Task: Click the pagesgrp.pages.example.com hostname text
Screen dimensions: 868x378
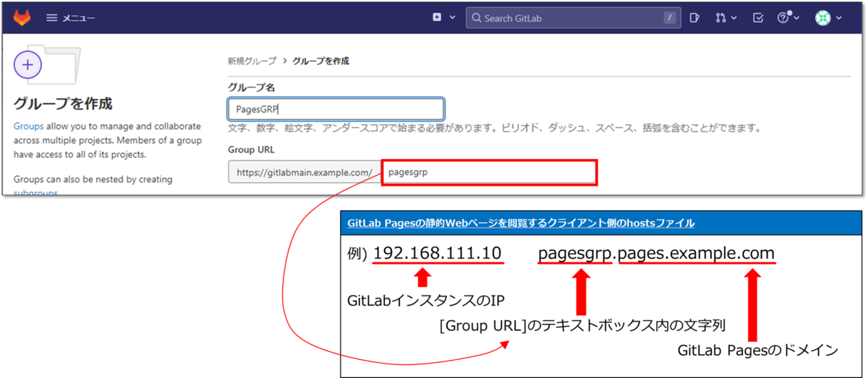Action: [656, 254]
